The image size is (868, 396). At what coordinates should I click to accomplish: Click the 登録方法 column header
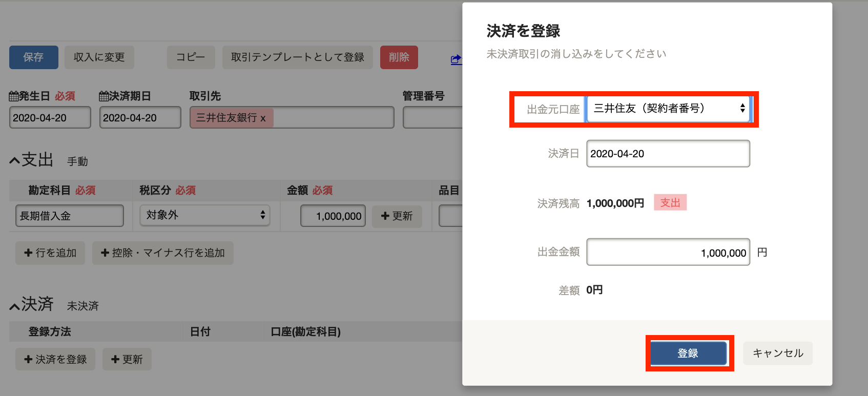(50, 332)
